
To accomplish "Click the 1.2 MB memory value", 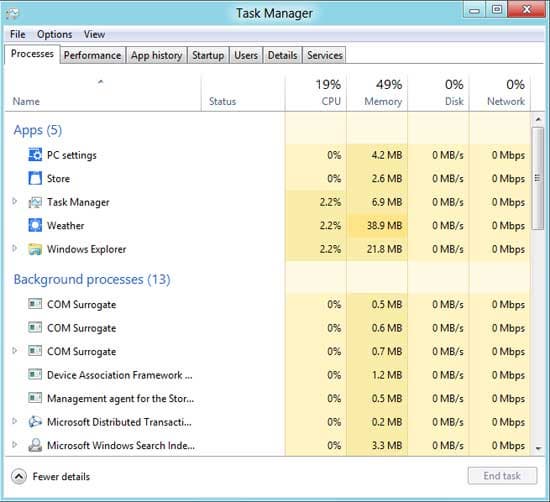I will (387, 375).
